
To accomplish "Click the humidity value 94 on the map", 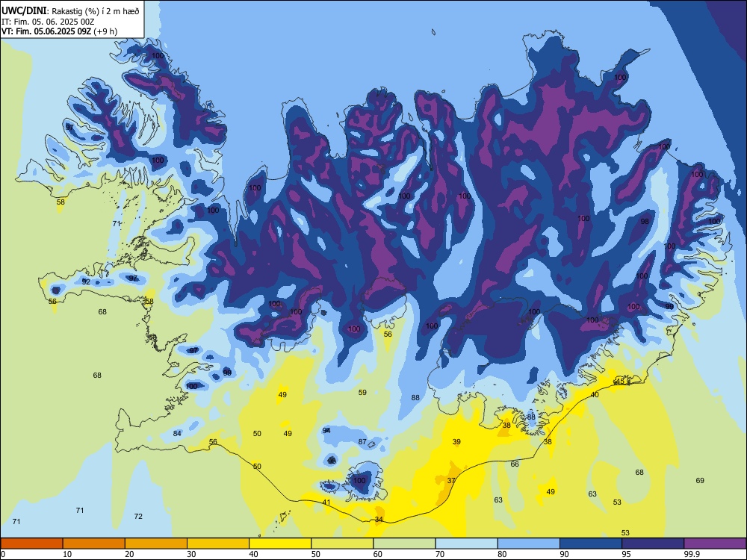I will [326, 431].
